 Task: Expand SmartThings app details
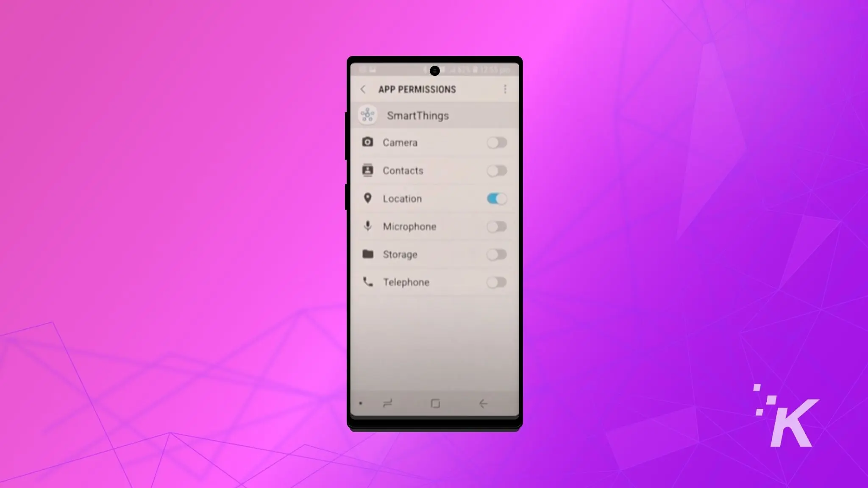417,115
